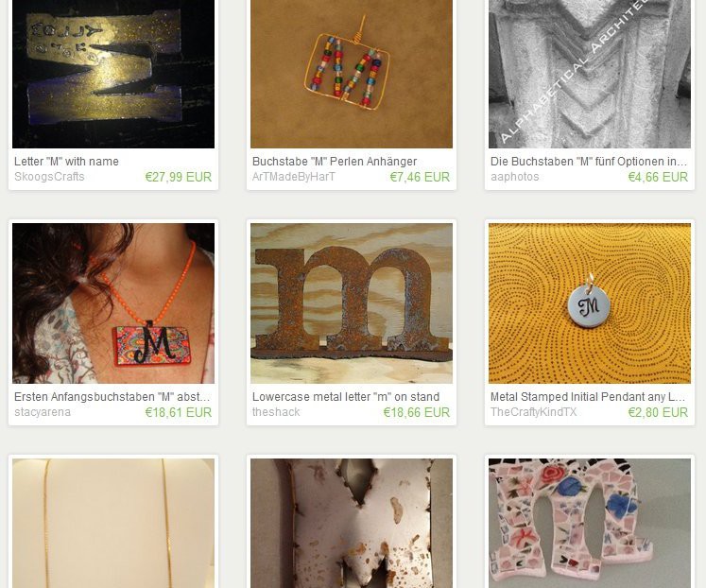
Task: Open the rusty lowercase metal m image
Action: [352, 303]
